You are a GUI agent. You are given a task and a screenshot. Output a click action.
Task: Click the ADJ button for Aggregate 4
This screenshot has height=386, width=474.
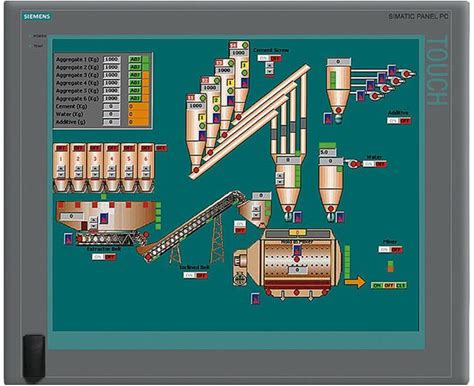(x=135, y=83)
